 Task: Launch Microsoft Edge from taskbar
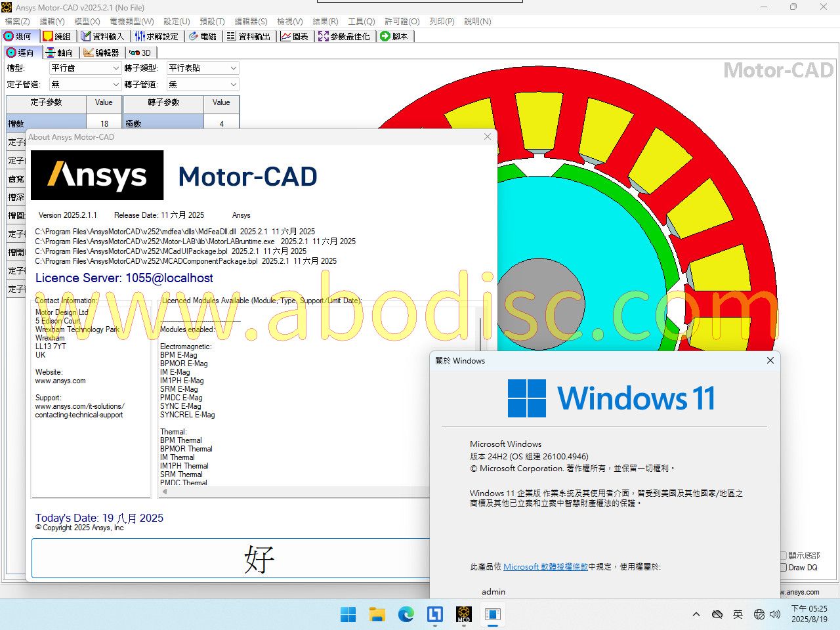click(x=406, y=614)
